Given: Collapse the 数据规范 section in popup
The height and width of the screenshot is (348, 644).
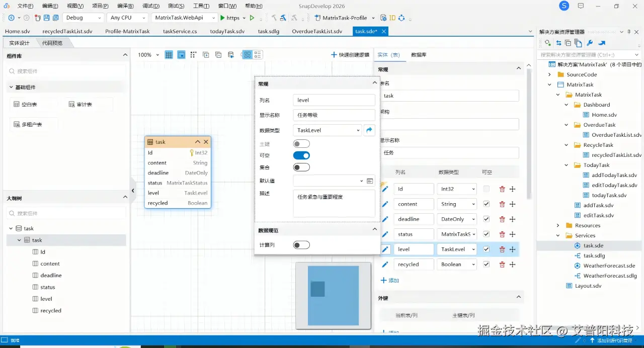Looking at the screenshot, I should (x=374, y=229).
